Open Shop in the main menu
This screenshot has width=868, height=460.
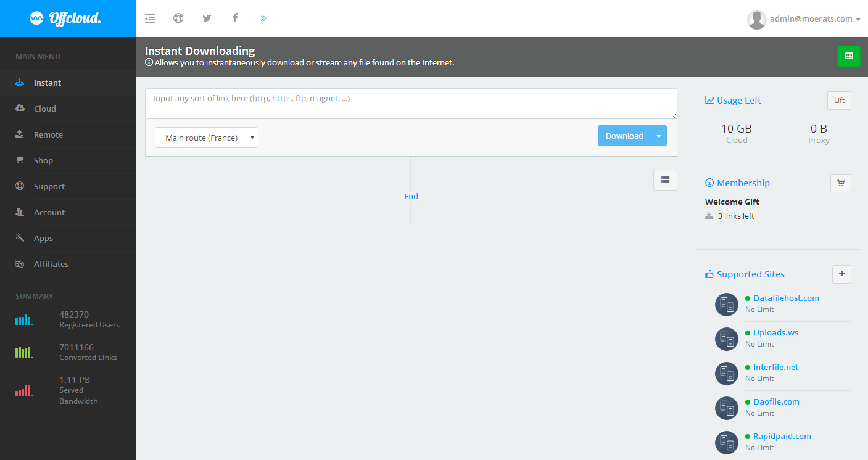(x=68, y=160)
